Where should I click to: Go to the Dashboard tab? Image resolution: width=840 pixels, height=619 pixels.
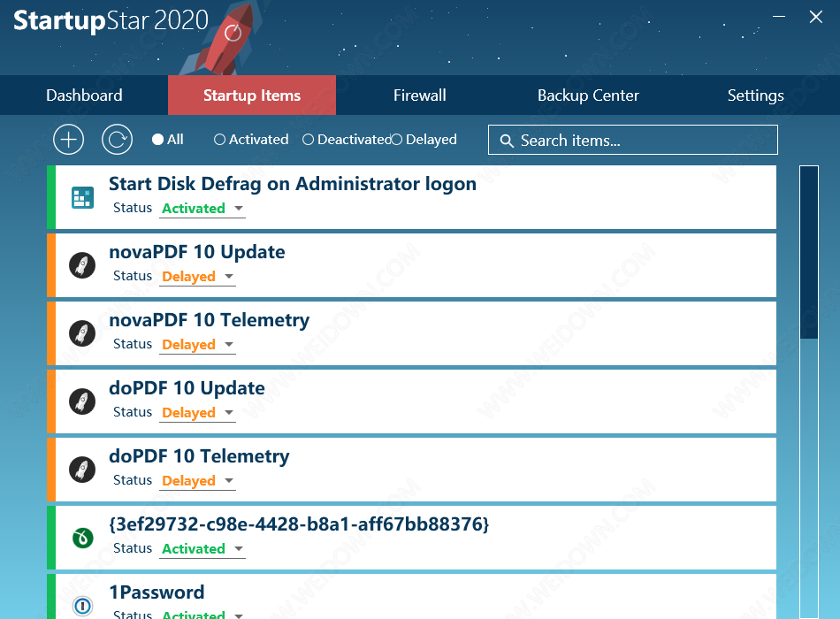pos(84,96)
